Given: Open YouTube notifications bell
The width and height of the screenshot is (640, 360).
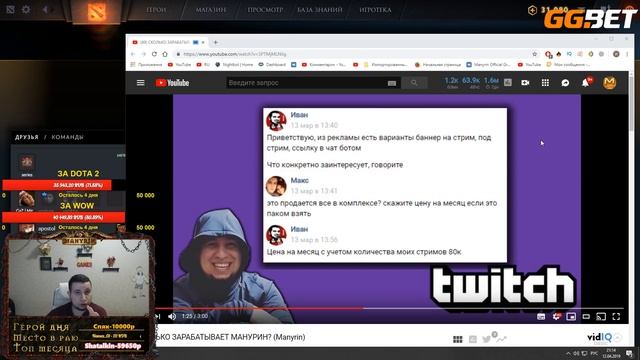Looking at the screenshot, I should click(x=585, y=83).
